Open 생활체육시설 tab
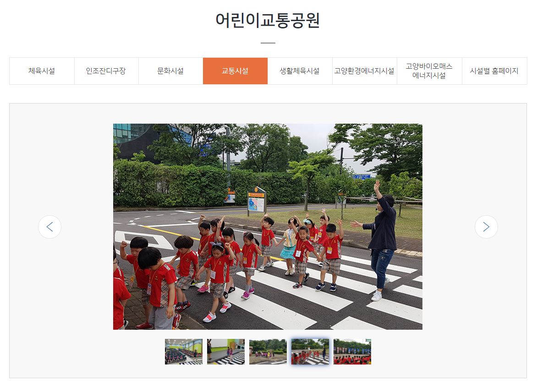The image size is (537, 392). [300, 71]
